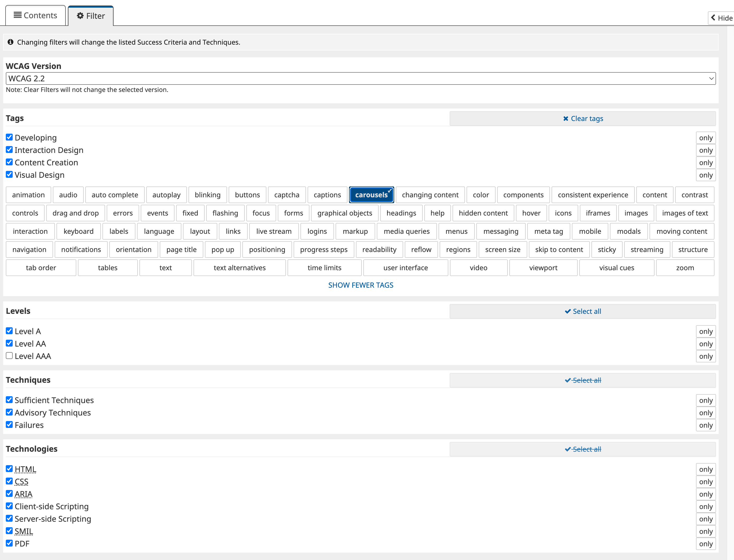Show only Visual Design content
This screenshot has height=560, width=734.
(x=706, y=175)
